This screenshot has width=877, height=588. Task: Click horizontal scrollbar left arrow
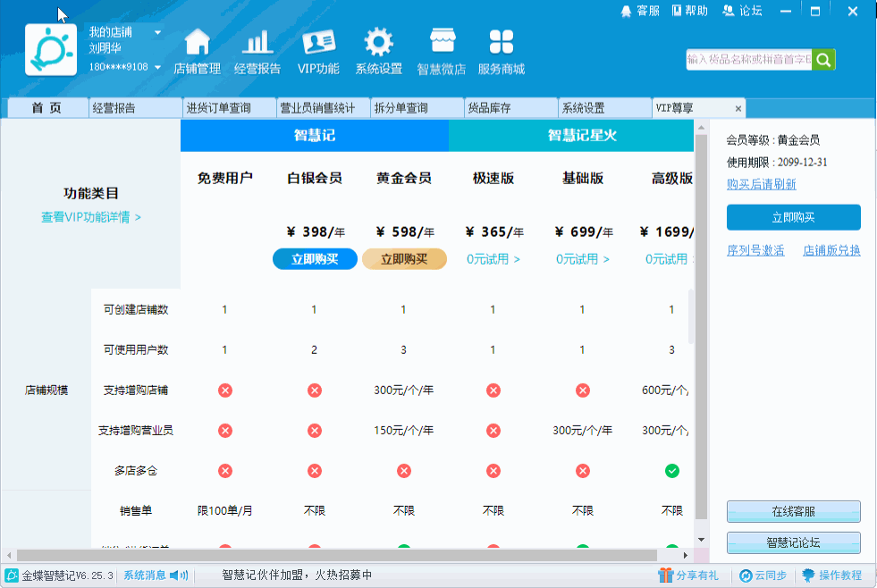tap(9, 556)
